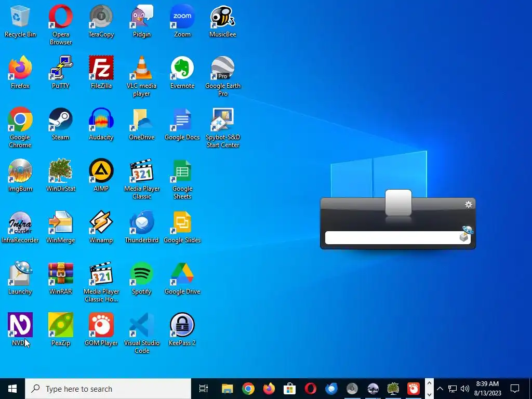Show hidden system tray icons
532x399 pixels.
(440, 389)
